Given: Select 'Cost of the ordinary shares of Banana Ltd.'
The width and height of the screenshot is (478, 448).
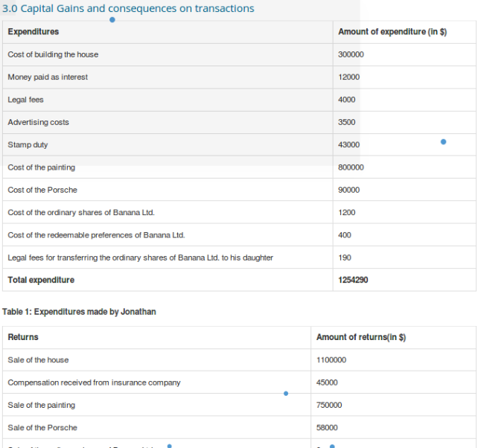Looking at the screenshot, I should pyautogui.click(x=81, y=213).
